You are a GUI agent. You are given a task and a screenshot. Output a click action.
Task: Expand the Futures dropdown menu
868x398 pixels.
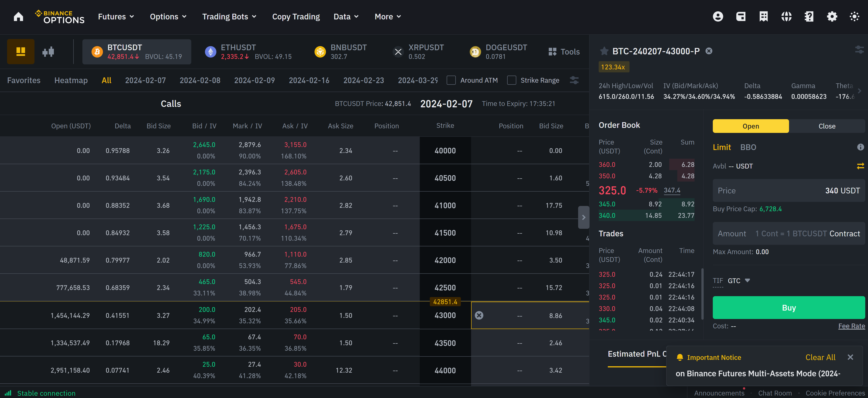[116, 16]
